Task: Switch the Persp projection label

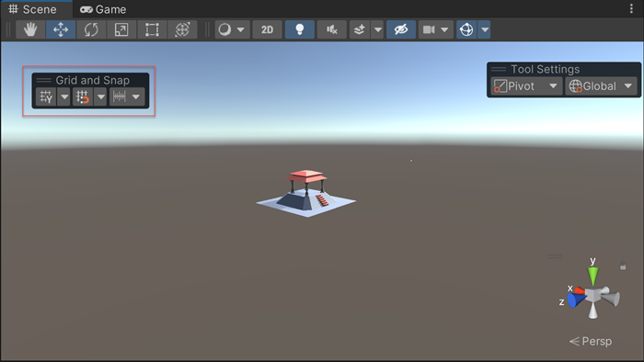Action: coord(591,341)
